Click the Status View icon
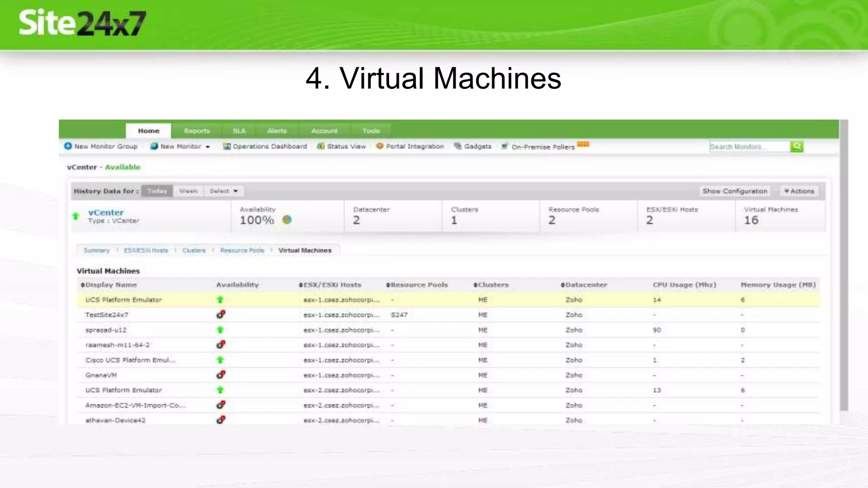The width and height of the screenshot is (868, 488). coord(321,146)
